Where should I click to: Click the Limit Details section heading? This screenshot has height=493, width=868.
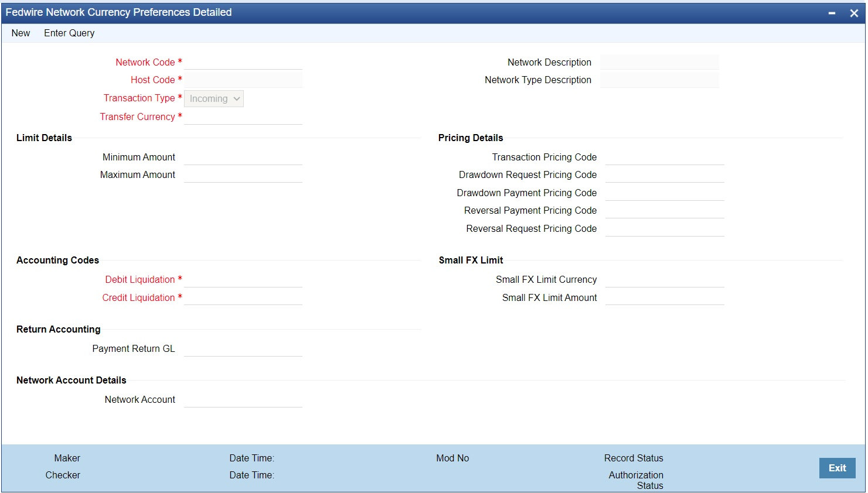coord(44,138)
